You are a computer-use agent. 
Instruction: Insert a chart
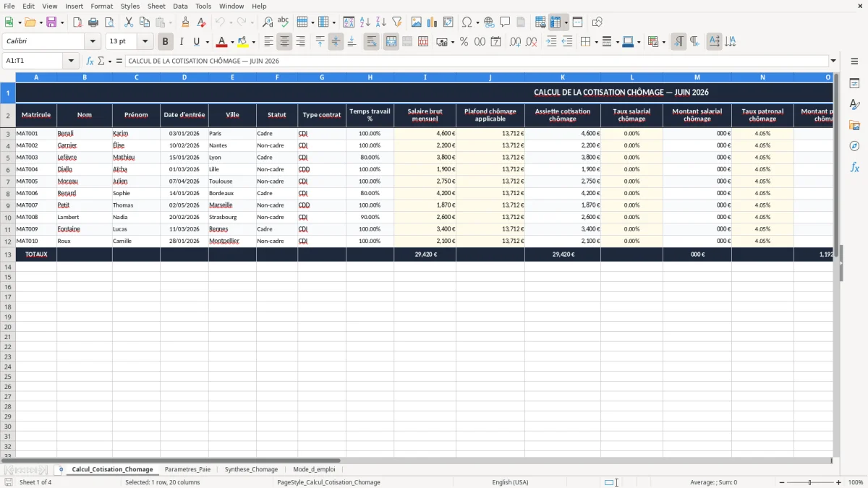tap(433, 22)
